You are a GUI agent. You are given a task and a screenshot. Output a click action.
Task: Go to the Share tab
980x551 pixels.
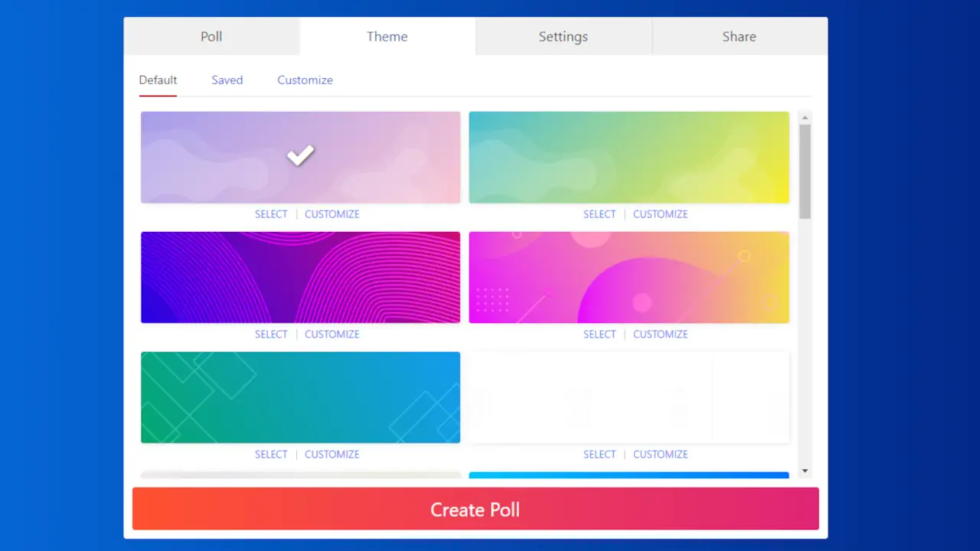point(738,36)
